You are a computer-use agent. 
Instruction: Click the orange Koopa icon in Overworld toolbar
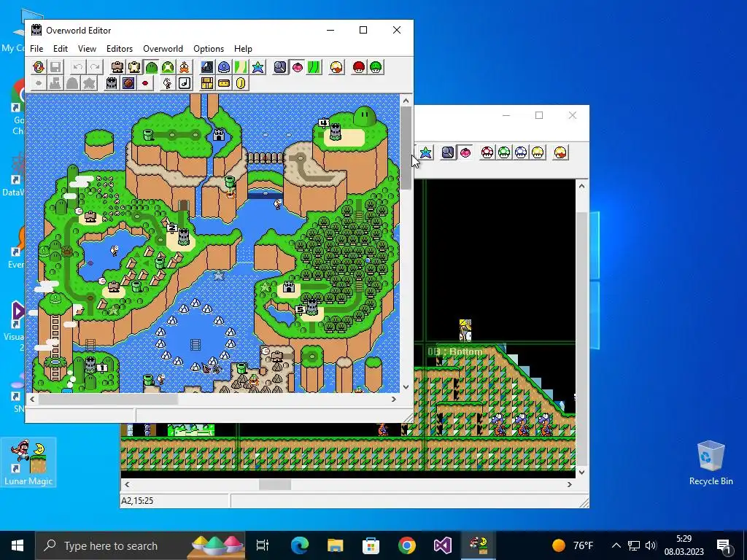pos(185,67)
